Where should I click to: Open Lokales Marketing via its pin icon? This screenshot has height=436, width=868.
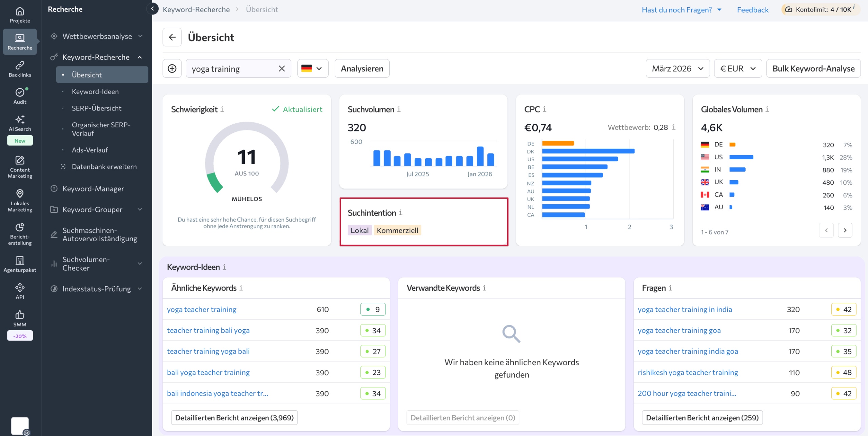(20, 199)
